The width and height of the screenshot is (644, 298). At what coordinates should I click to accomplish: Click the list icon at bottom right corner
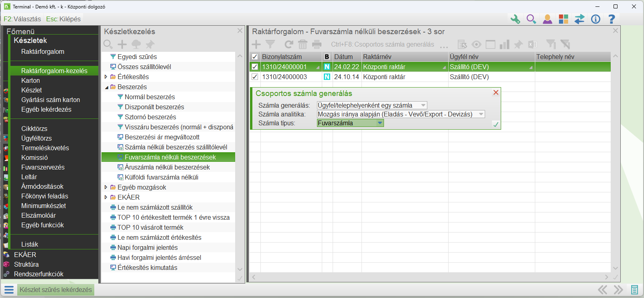click(634, 290)
